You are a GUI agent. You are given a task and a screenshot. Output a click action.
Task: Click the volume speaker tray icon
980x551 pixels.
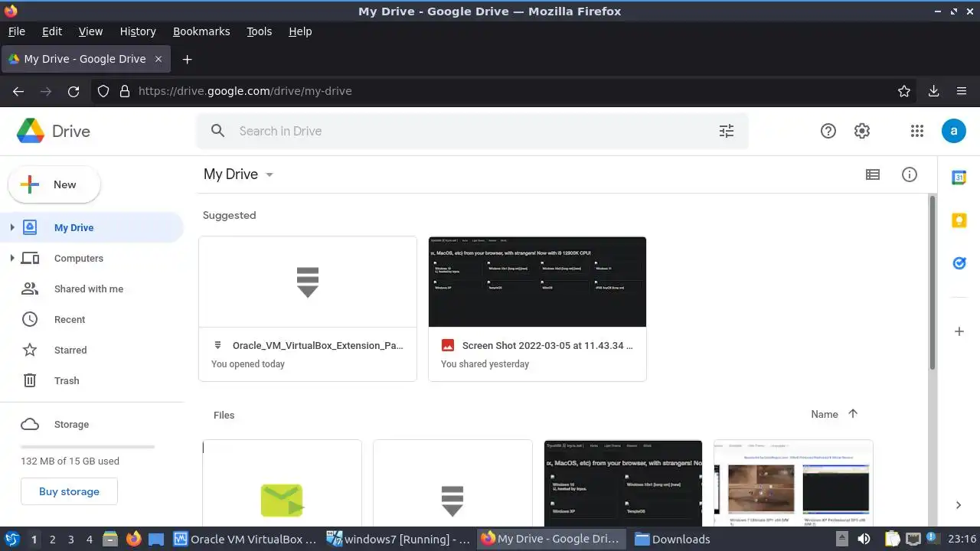pyautogui.click(x=864, y=539)
